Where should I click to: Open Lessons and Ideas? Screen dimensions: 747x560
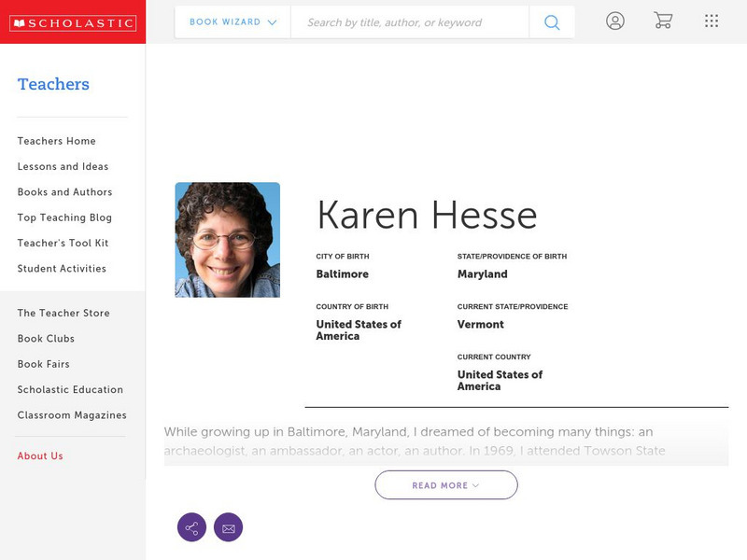pos(63,166)
